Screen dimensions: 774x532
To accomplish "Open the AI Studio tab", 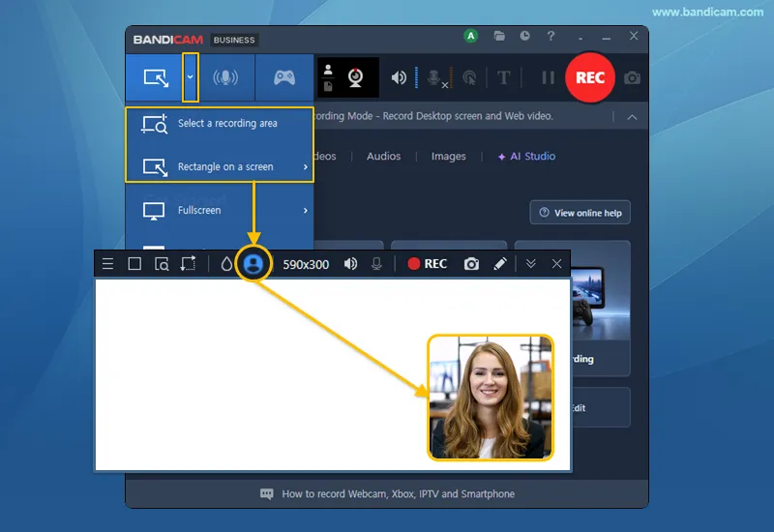I will point(526,156).
